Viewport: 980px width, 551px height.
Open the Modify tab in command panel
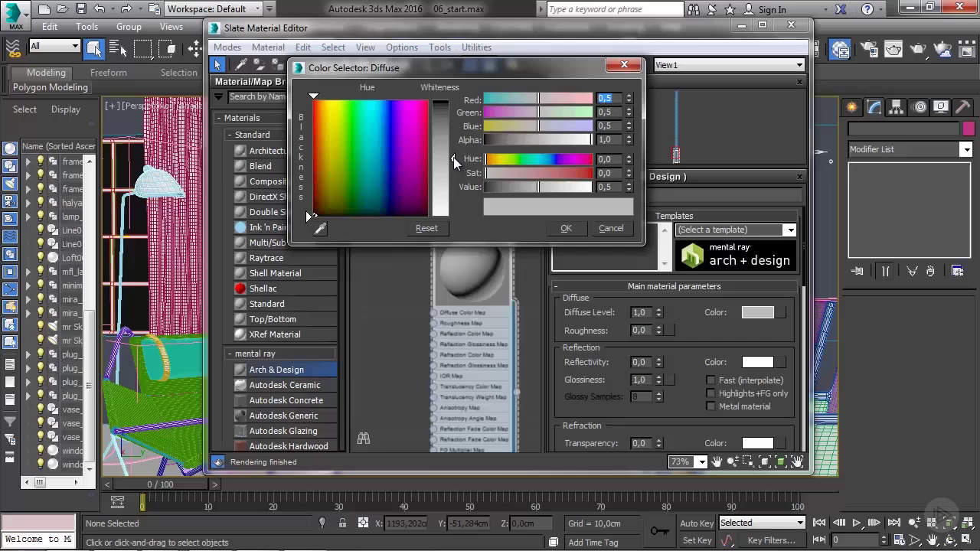(874, 107)
